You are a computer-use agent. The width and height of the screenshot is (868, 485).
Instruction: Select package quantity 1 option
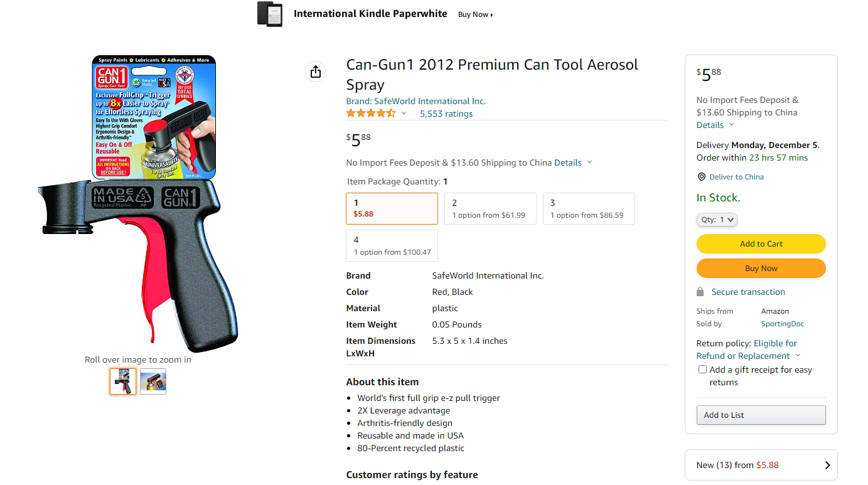coord(392,208)
